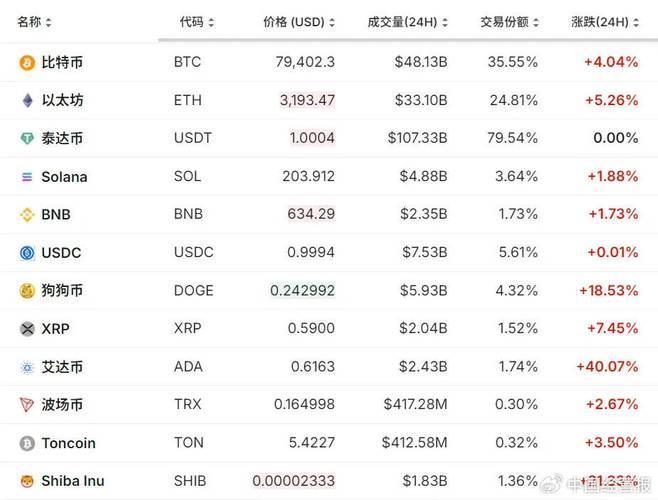Open the Toncoin row name link

click(68, 443)
